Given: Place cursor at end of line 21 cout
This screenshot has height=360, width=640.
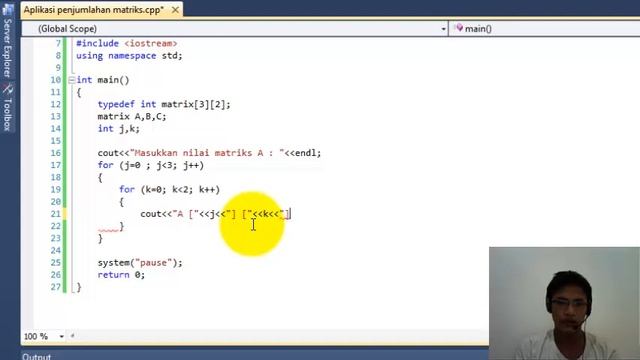Looking at the screenshot, I should click(x=291, y=214).
